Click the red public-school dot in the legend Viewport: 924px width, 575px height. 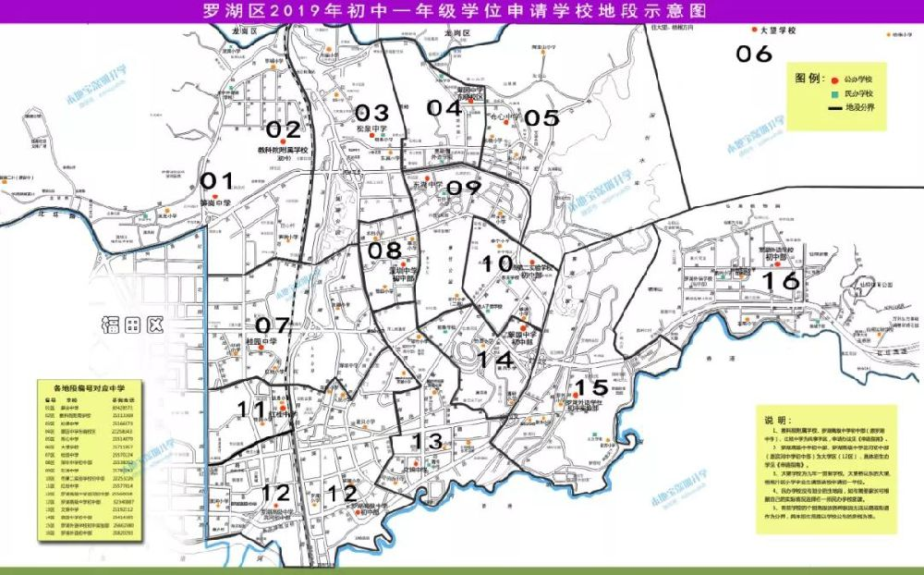point(834,80)
